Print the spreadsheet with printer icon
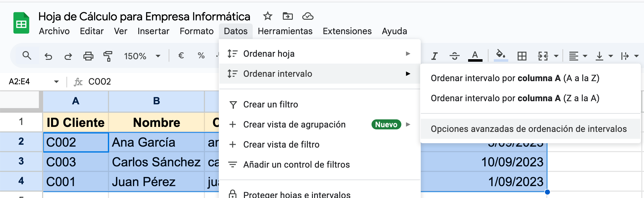 click(x=88, y=56)
